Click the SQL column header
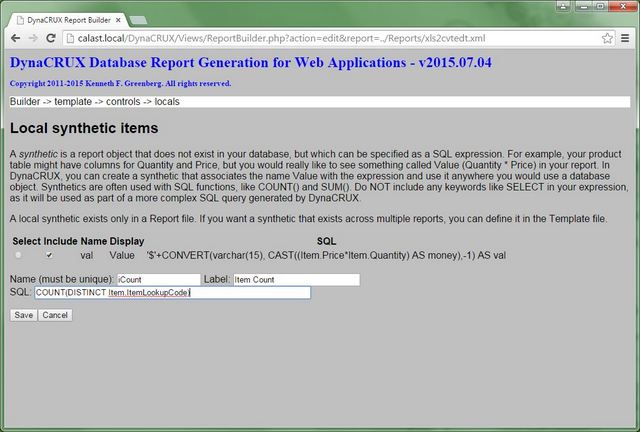The image size is (640, 432). click(x=327, y=241)
